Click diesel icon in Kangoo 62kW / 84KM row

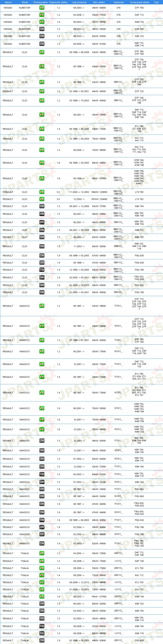click(x=42, y=543)
